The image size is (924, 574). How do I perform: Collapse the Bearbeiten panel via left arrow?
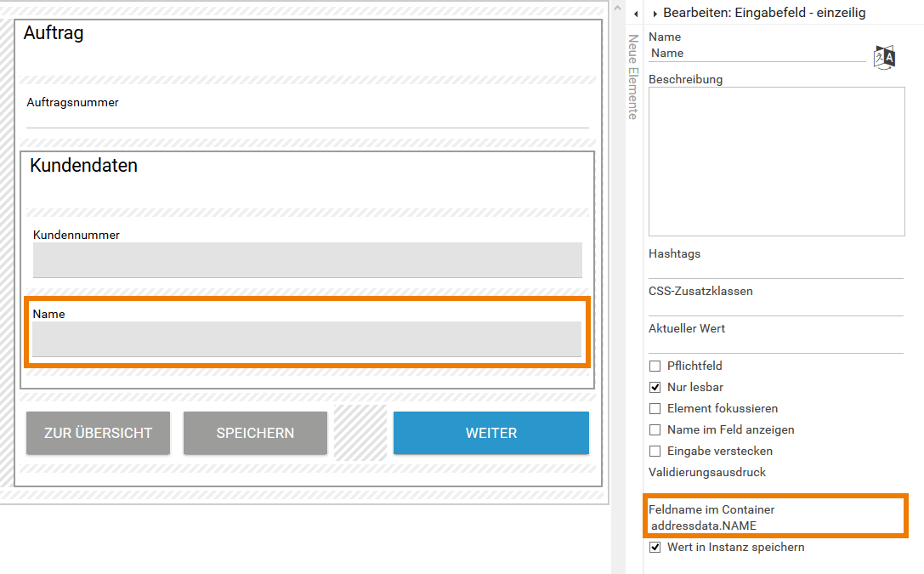point(636,14)
